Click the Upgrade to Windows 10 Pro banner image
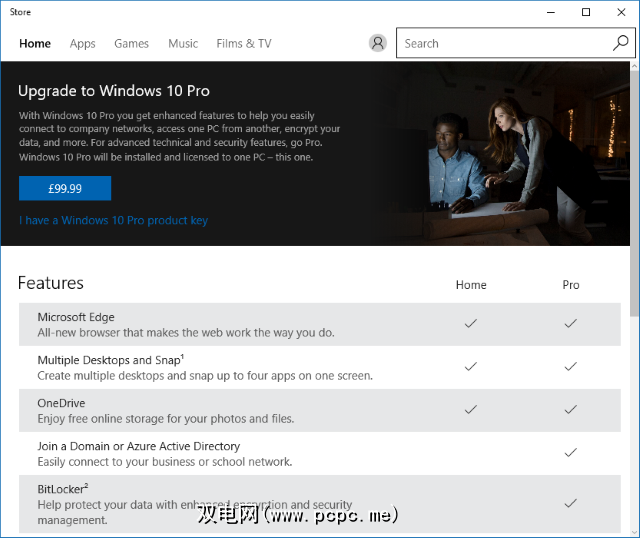The width and height of the screenshot is (640, 538). (x=500, y=150)
